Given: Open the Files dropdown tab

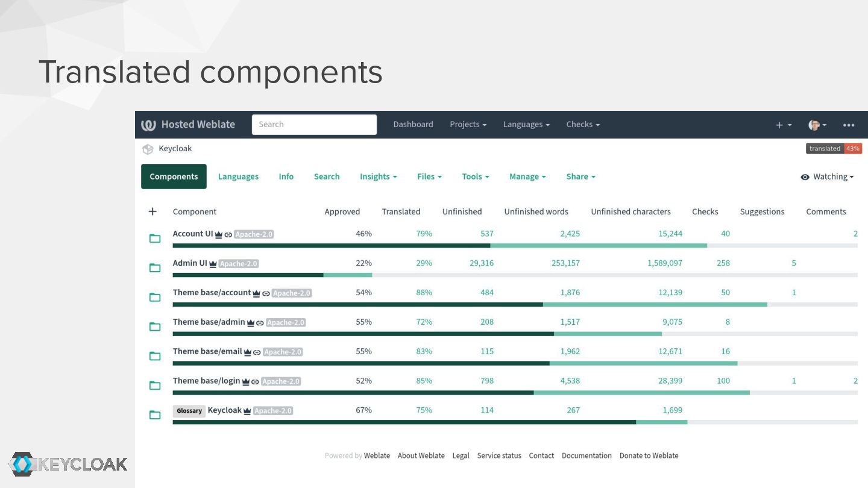Looking at the screenshot, I should [429, 177].
